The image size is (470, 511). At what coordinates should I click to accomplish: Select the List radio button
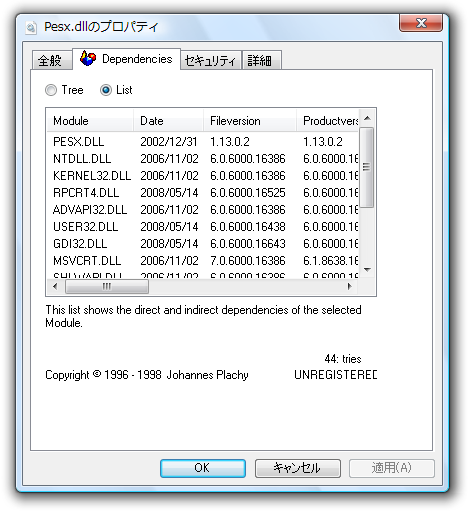point(106,90)
